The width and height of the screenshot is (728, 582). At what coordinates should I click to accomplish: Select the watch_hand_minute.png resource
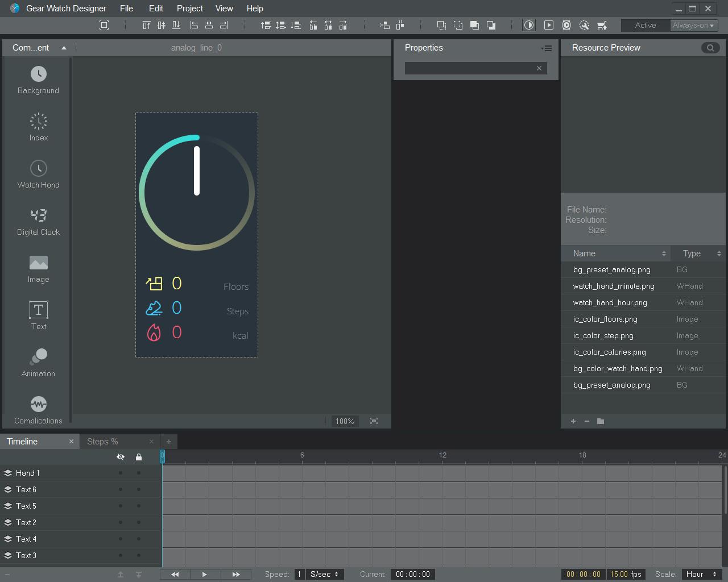point(643,286)
